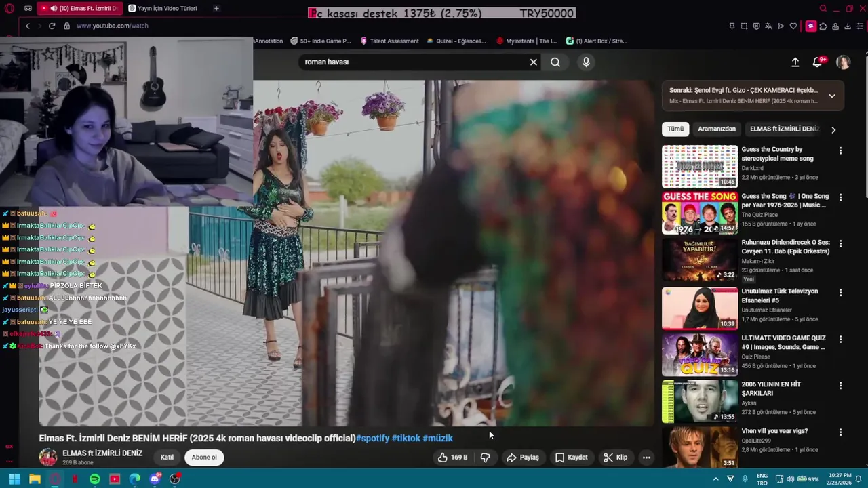Viewport: 868px width, 488px height.
Task: Open 2006 YILININ EN HİT ŞARKILARI title
Action: [771, 388]
